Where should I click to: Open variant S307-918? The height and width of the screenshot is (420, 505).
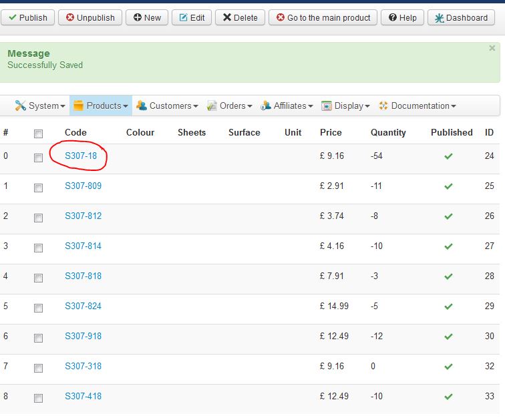pos(83,336)
